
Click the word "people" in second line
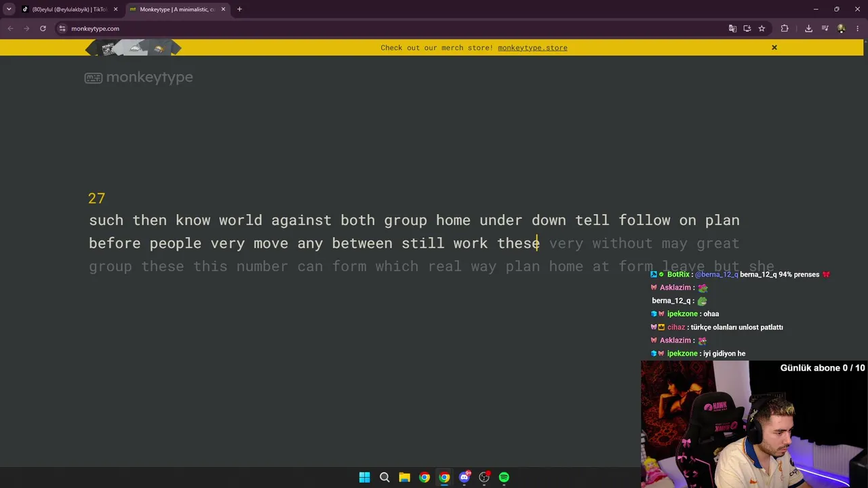[x=175, y=243]
